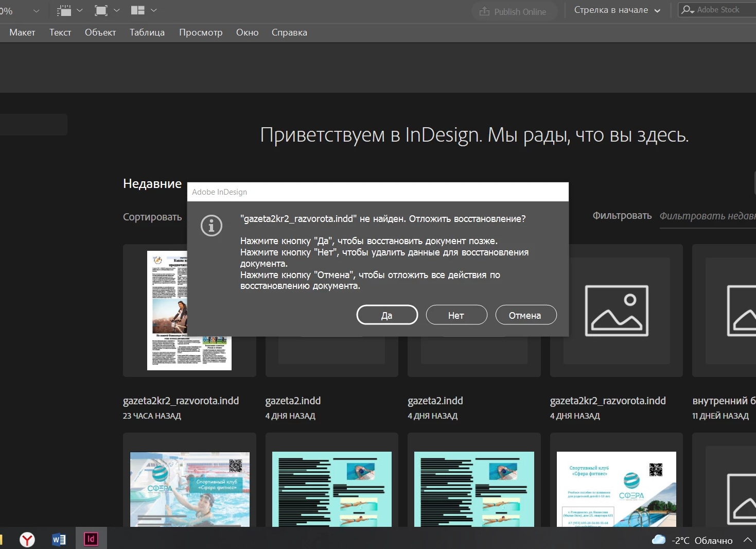The width and height of the screenshot is (756, 549).
Task: Open the Справка menu
Action: pyautogui.click(x=289, y=32)
